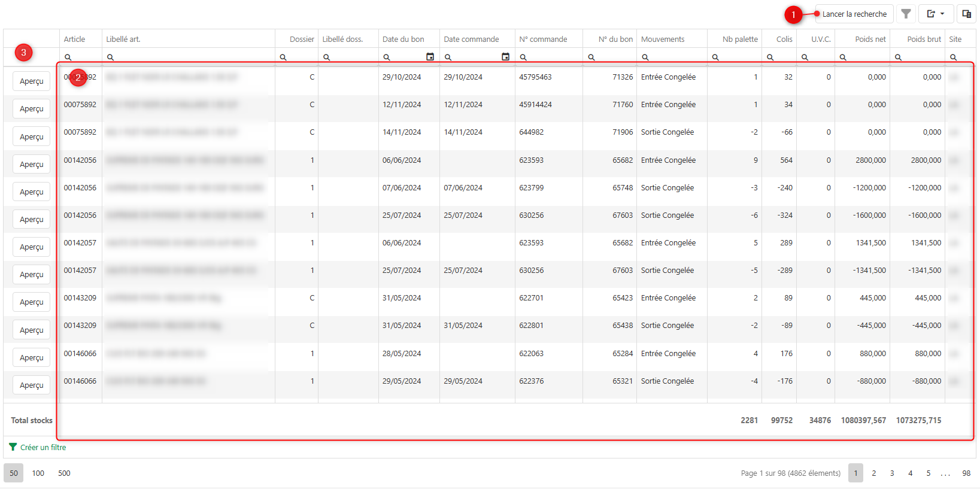Click the Poids net filter search icon
980x489 pixels.
point(843,57)
